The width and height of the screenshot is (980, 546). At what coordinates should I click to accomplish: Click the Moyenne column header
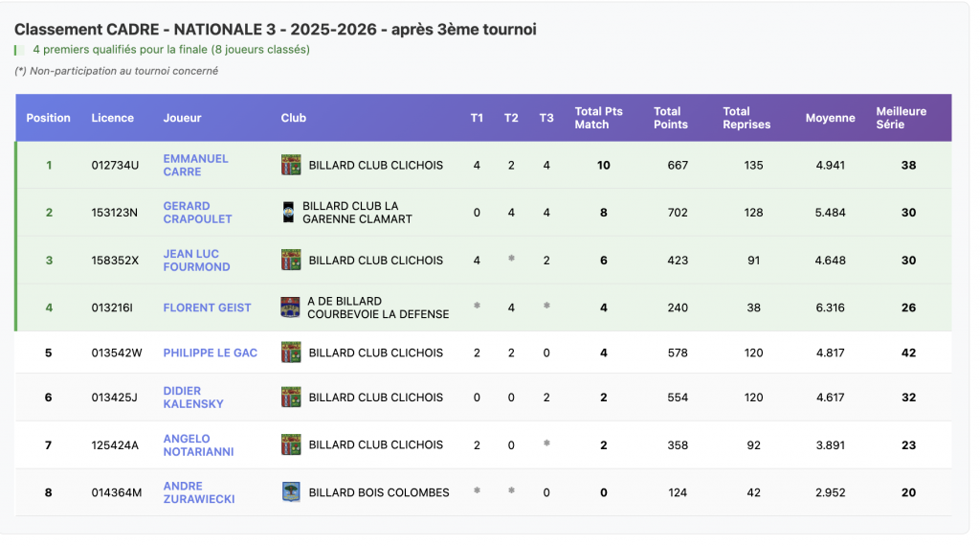830,118
